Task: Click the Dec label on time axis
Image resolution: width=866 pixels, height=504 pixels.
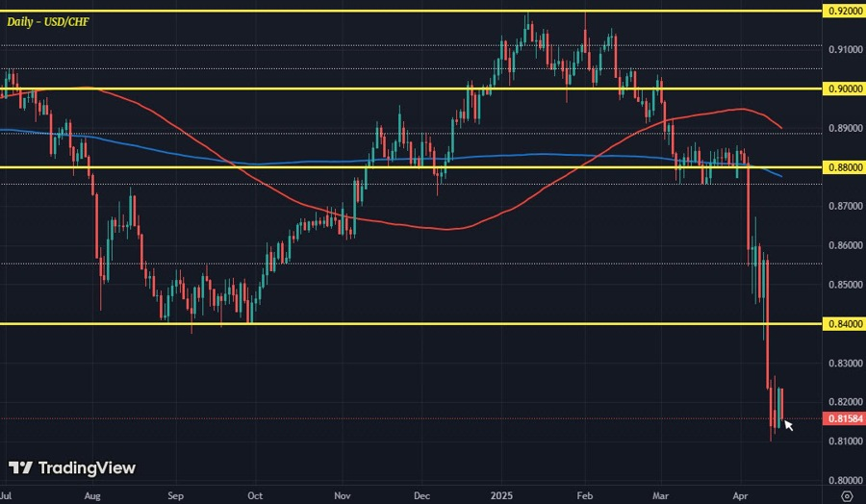Action: click(422, 495)
